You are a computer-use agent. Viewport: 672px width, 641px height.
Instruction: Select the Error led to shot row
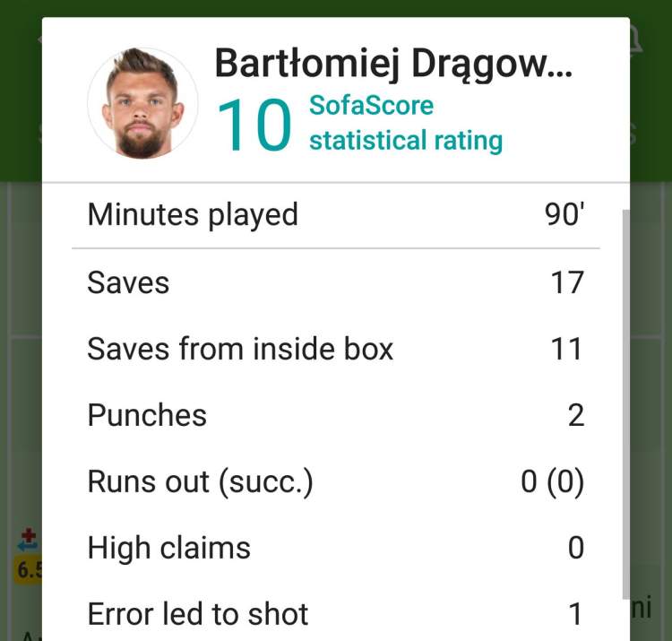[x=336, y=614]
